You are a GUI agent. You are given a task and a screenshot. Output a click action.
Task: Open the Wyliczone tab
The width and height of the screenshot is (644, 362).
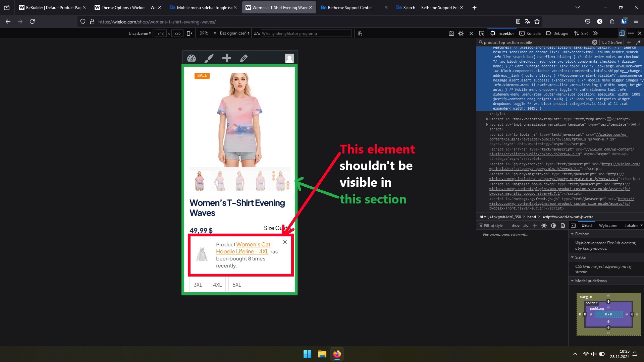point(608,226)
